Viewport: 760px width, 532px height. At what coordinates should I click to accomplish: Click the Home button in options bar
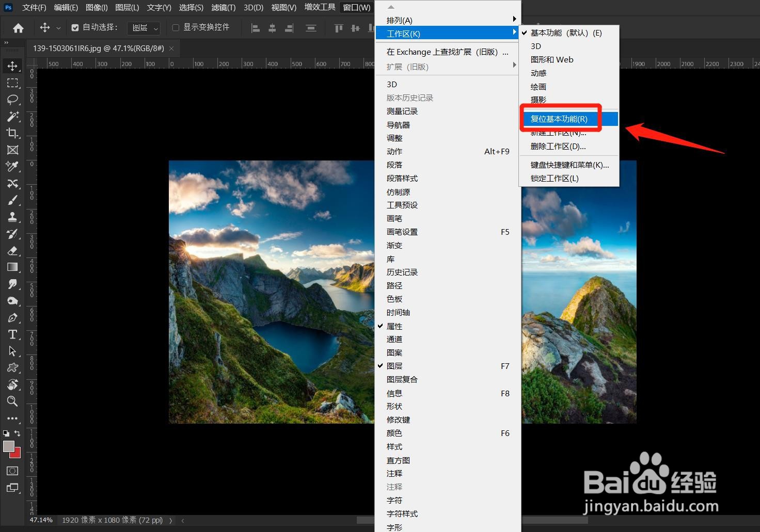pyautogui.click(x=18, y=28)
